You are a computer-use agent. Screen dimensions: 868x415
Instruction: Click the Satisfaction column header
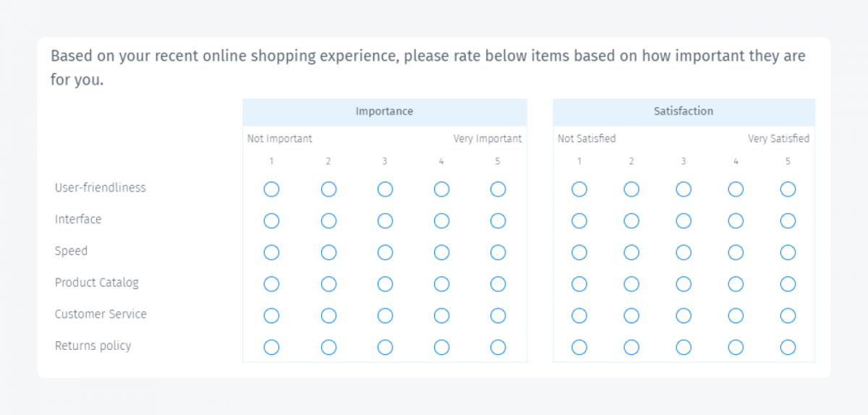pos(684,111)
